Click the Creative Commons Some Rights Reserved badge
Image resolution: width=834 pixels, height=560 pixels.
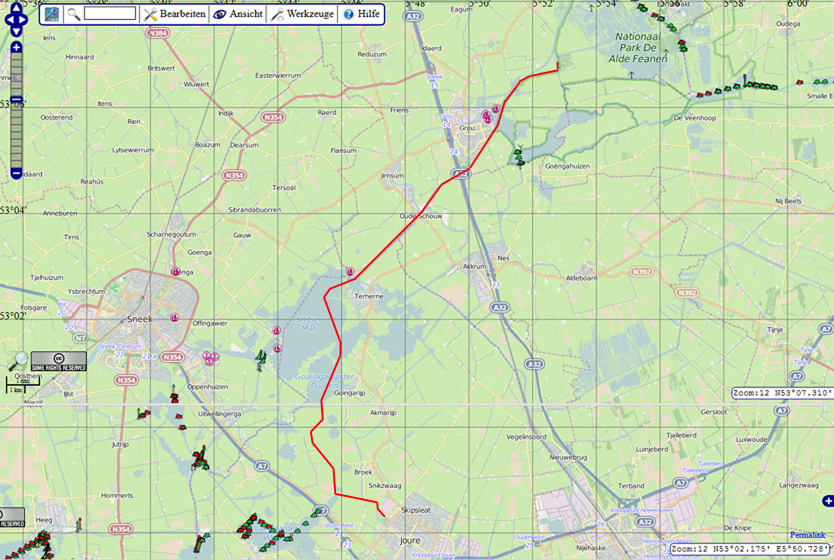[x=58, y=361]
